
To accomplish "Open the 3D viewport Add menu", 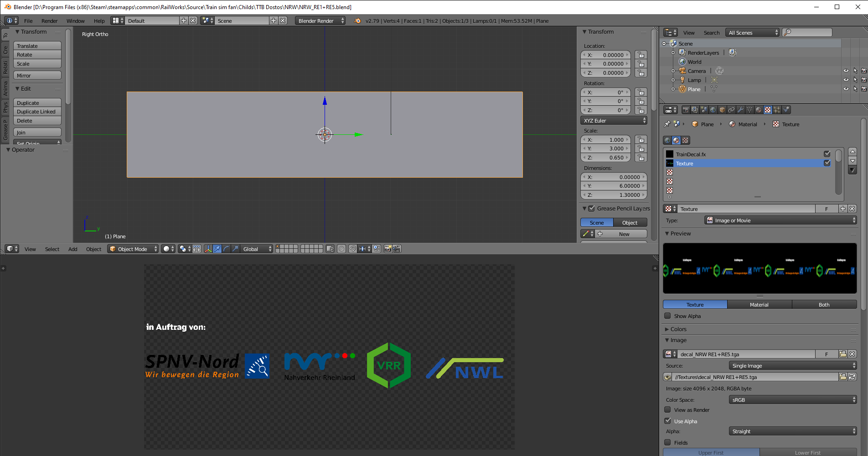I will (73, 249).
